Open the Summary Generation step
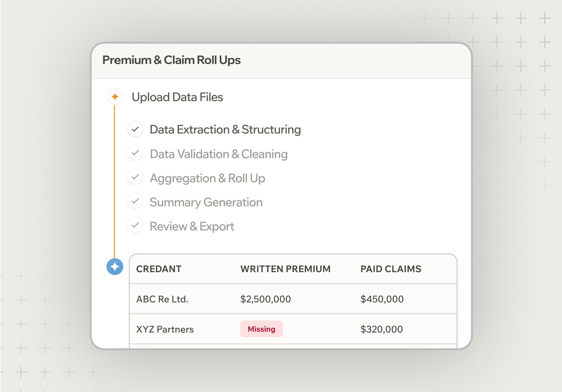Image resolution: width=562 pixels, height=392 pixels. (206, 202)
